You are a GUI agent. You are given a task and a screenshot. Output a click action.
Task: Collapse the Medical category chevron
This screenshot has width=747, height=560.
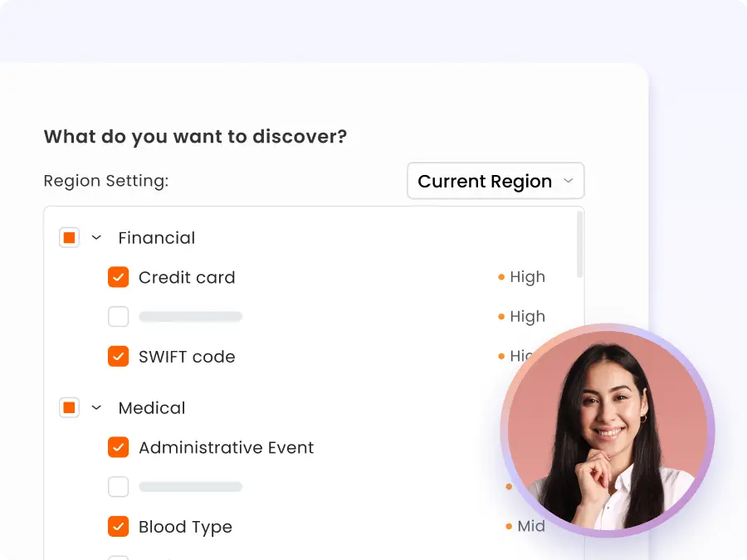point(96,407)
